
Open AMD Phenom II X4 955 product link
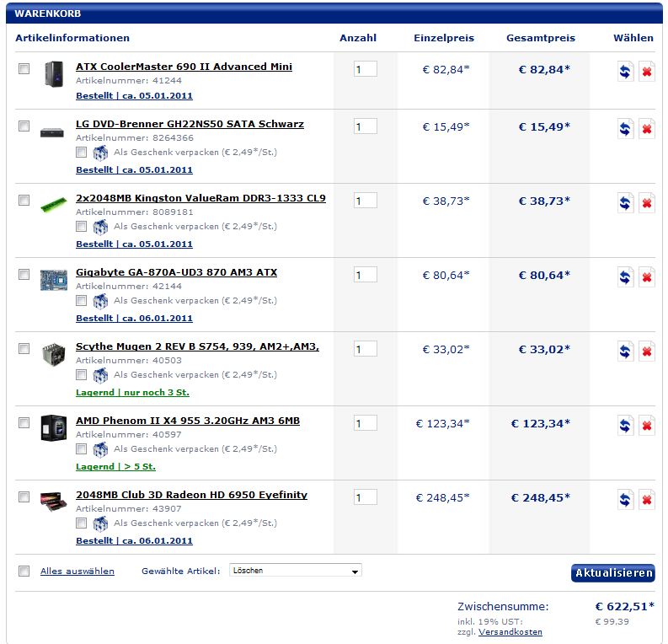pyautogui.click(x=188, y=421)
